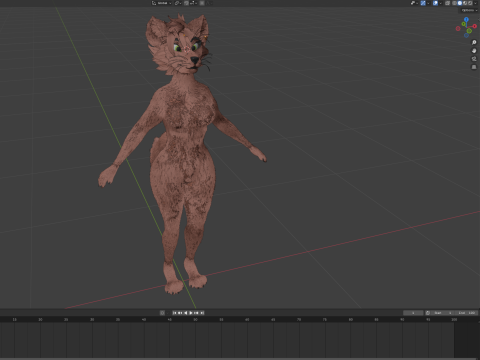The width and height of the screenshot is (480, 360).
Task: Expand the overlays settings dropdown arrow
Action: (441, 3)
